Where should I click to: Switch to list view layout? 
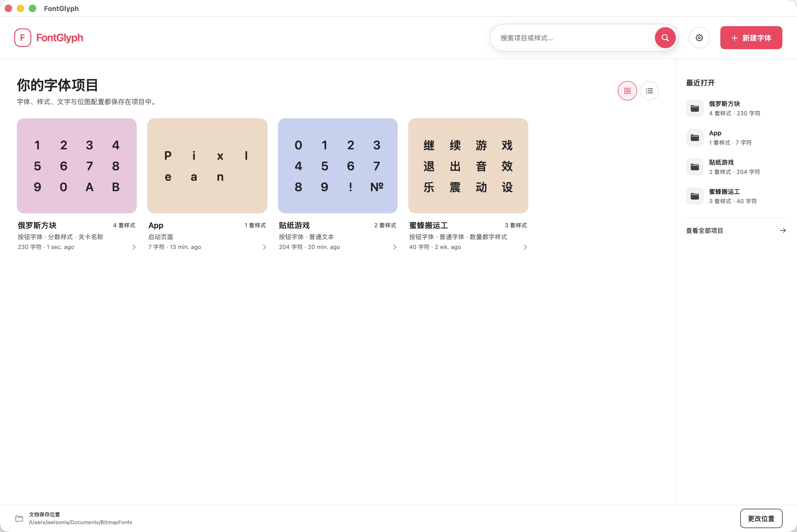[x=649, y=91]
